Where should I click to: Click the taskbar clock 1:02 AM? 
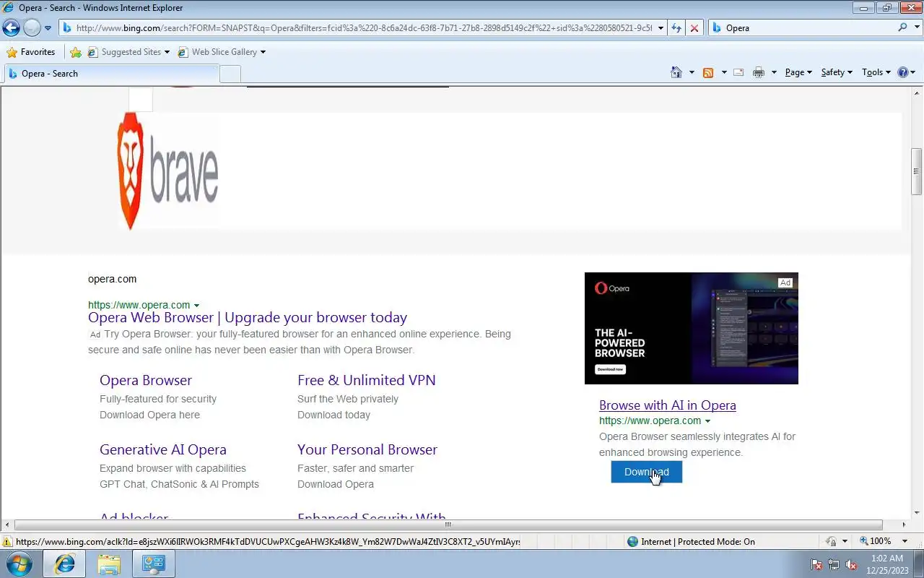click(x=886, y=558)
